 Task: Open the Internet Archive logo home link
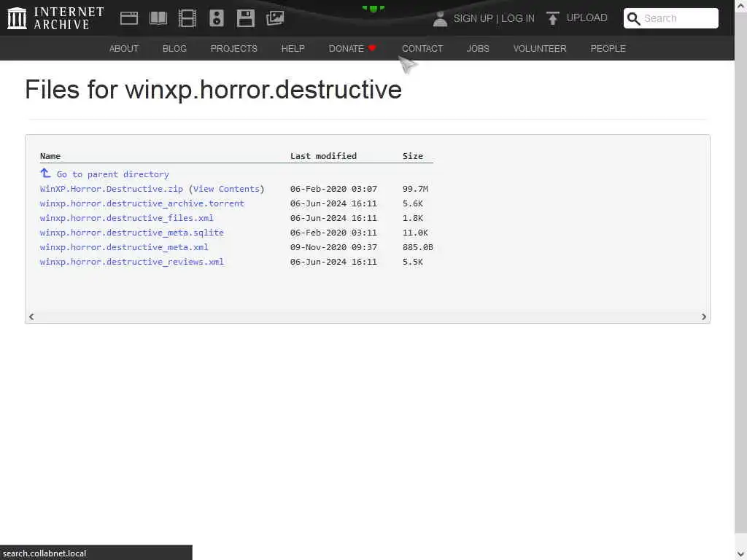55,18
